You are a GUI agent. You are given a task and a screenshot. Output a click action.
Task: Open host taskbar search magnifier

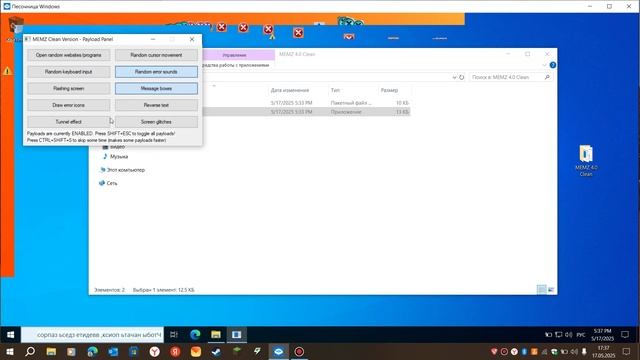point(30,351)
